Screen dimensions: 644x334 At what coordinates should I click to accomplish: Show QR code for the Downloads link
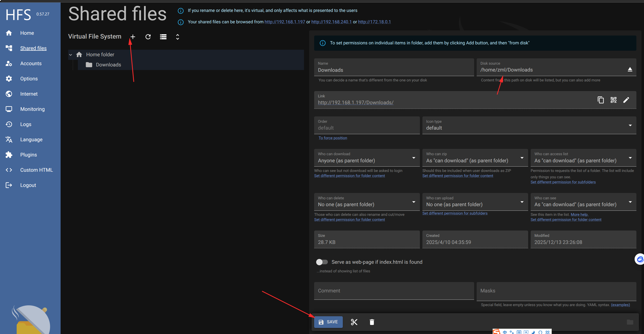[x=613, y=100]
